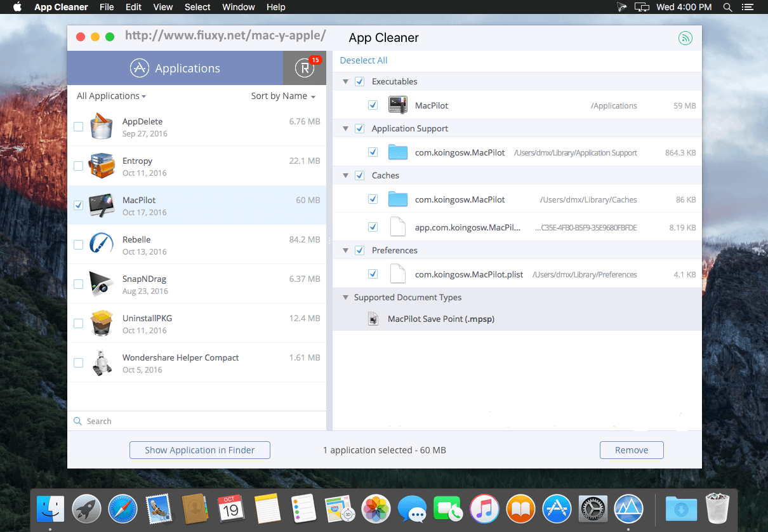Uncheck the MacPilot application checkbox

point(78,205)
